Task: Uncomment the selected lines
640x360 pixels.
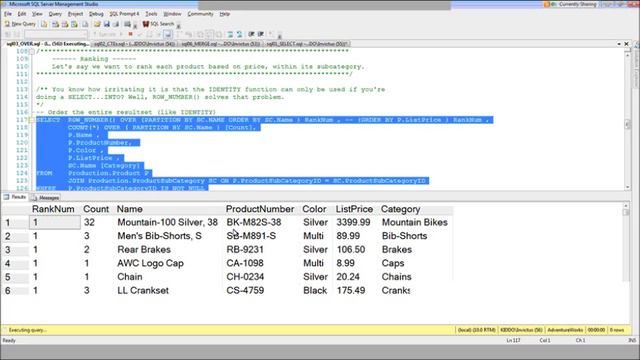Action: [x=240, y=34]
